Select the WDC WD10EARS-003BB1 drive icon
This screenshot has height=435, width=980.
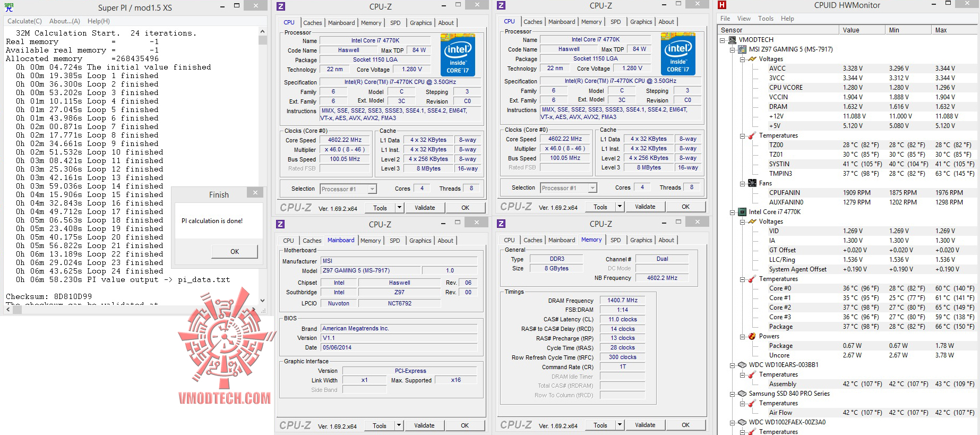(742, 365)
